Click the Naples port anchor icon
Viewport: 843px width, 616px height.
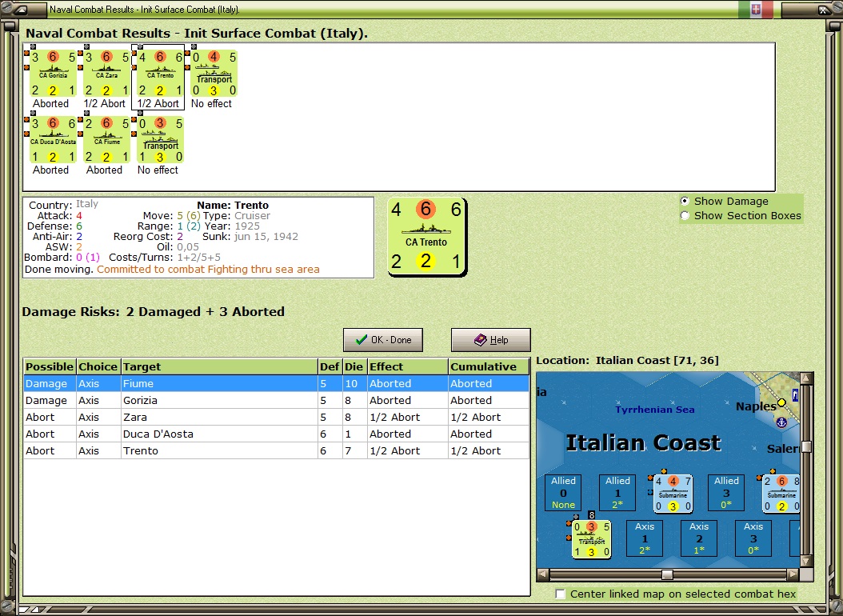click(x=781, y=422)
